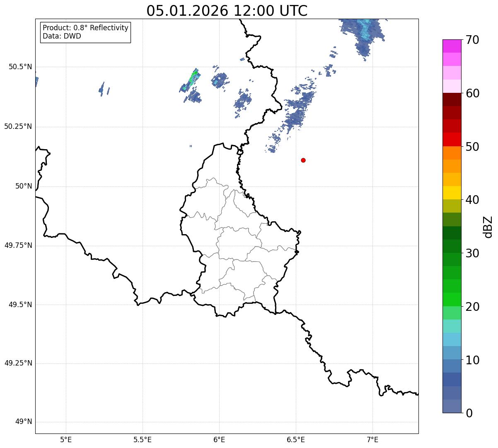The image size is (498, 448).
Task: Click the 6.5°E longitude label
Action: [296, 440]
